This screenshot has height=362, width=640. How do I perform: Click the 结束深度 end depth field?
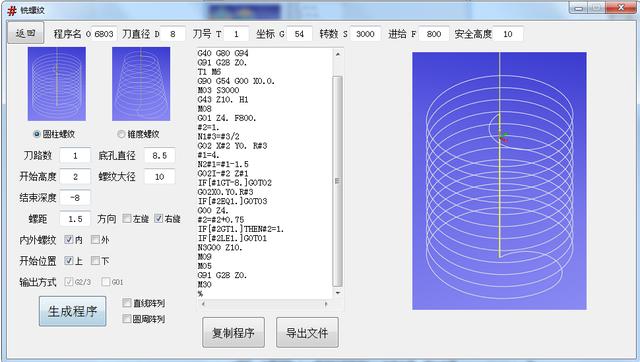[75, 198]
